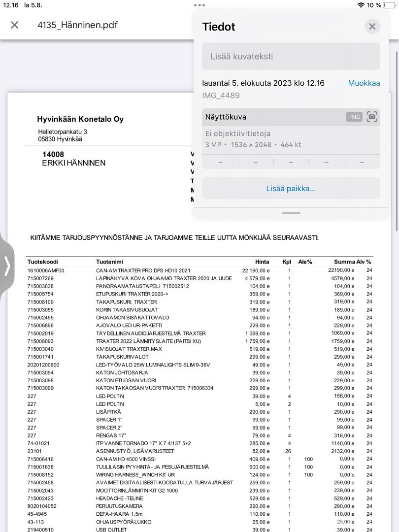This screenshot has height=532, width=399.
Task: Tap the PNG format badge
Action: pyautogui.click(x=354, y=117)
